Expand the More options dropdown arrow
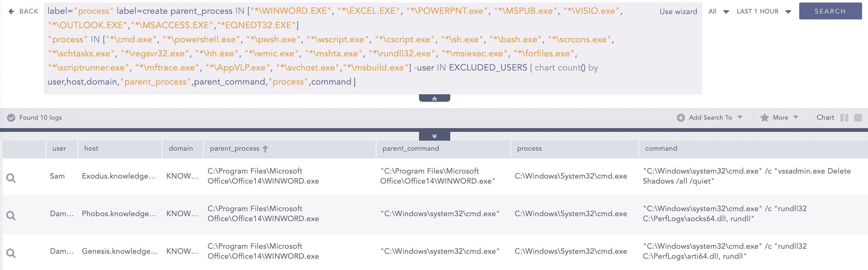Viewport: 868px width, 270px height. click(795, 117)
